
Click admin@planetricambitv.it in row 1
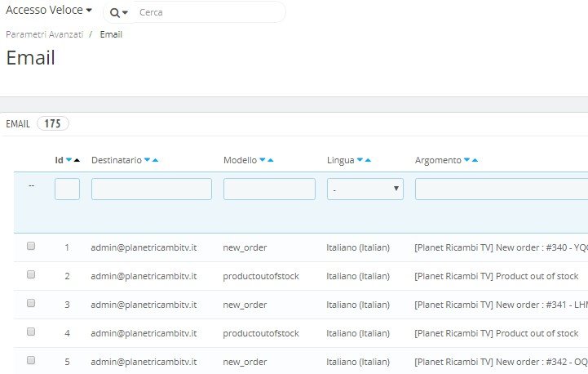[144, 247]
